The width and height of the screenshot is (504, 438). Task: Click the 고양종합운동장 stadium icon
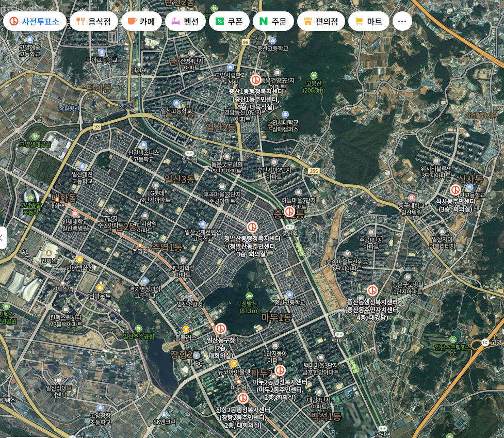click(31, 197)
